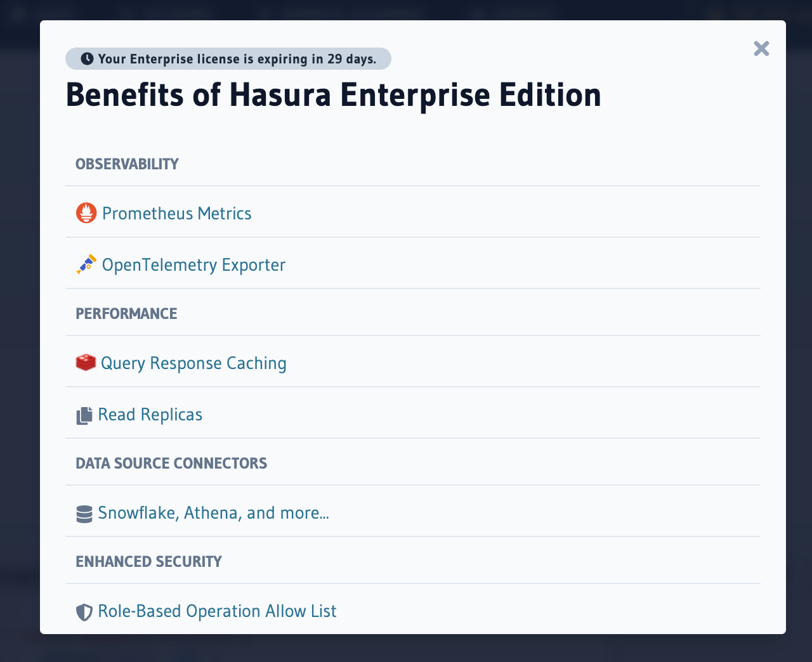Click the database icon beside Snowflake
812x662 pixels.
coord(84,514)
